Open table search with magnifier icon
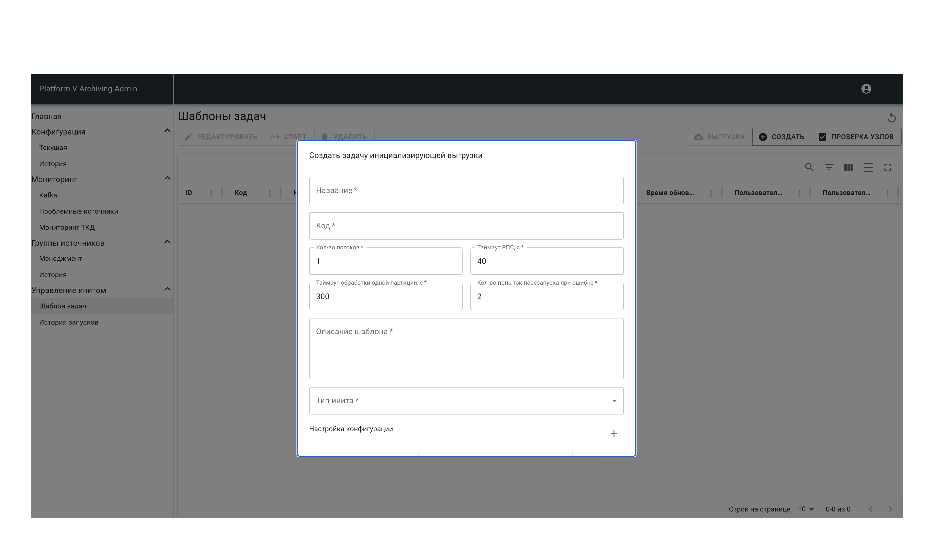Image resolution: width=933 pixels, height=560 pixels. click(x=809, y=167)
